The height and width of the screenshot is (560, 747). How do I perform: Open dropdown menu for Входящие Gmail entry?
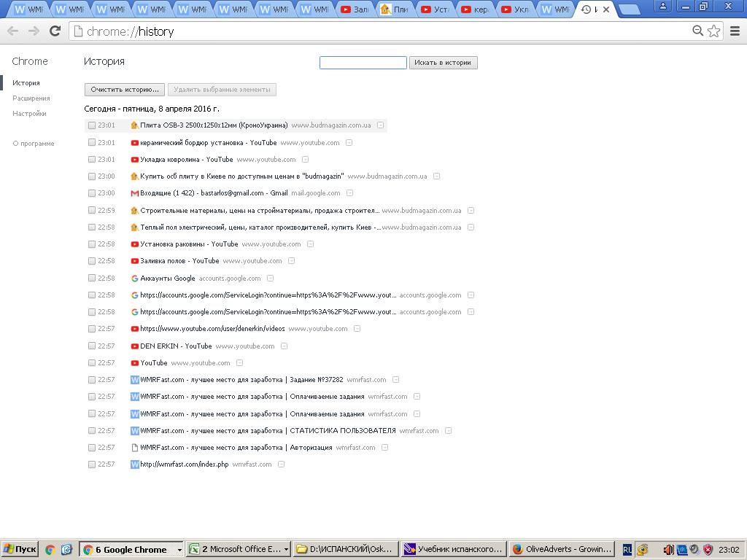point(349,193)
